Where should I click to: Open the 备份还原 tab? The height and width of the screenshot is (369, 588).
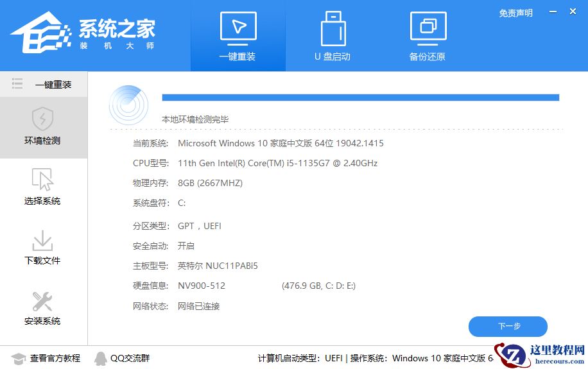(428, 36)
